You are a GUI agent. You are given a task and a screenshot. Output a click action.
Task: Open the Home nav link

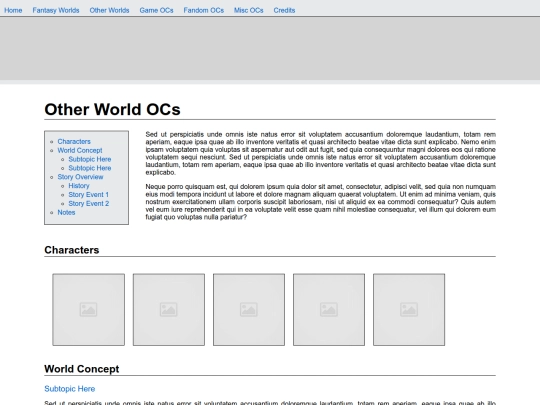pos(13,10)
